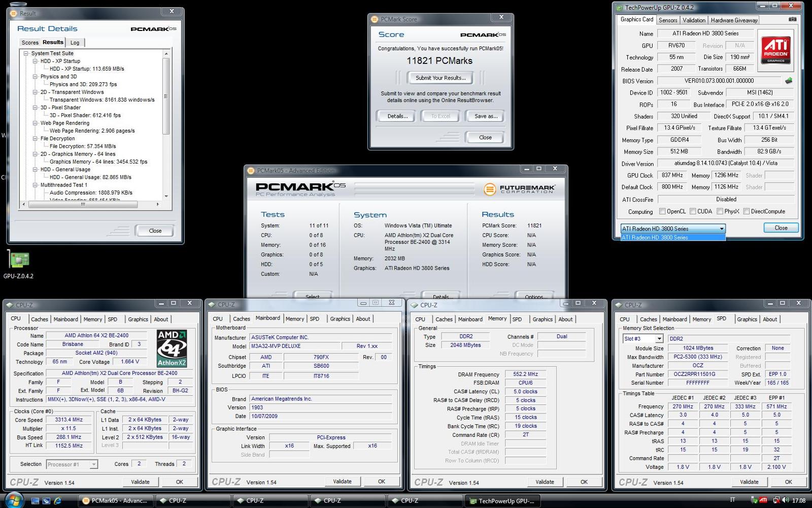Enable the OpenCL checkbox in GPU-Z

pyautogui.click(x=662, y=211)
